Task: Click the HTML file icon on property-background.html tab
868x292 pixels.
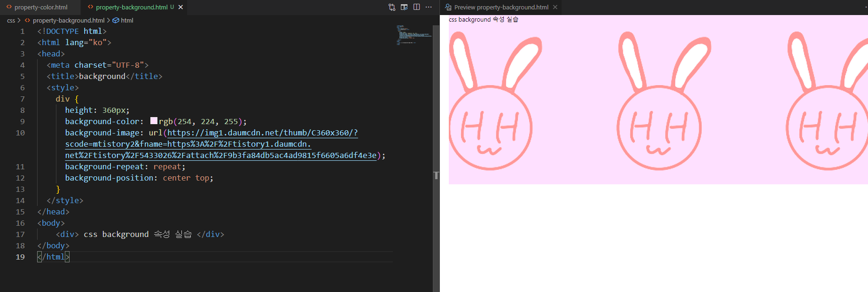Action: [x=91, y=7]
